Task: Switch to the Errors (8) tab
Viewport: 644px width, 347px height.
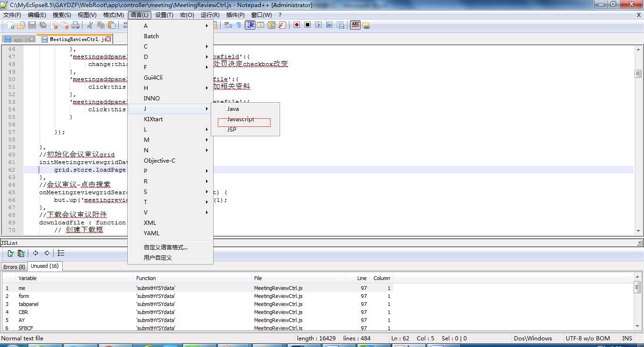Action: 14,266
